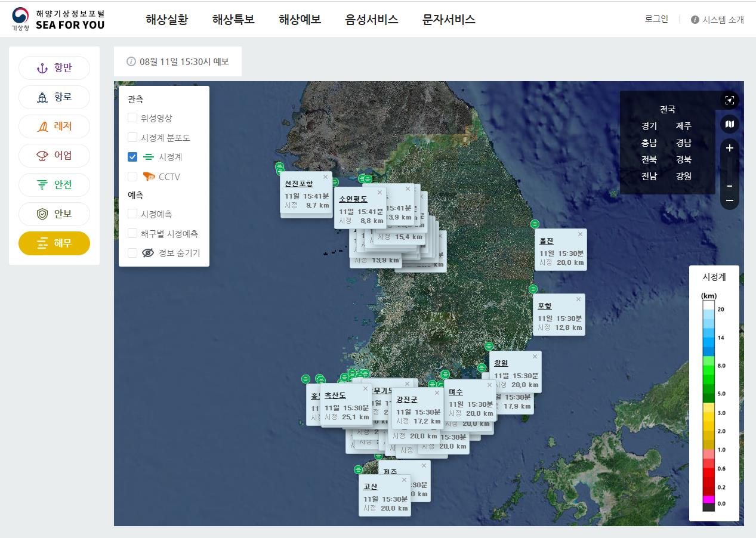The image size is (756, 538).
Task: Open the 어업 (fishery) category
Action: click(x=54, y=156)
